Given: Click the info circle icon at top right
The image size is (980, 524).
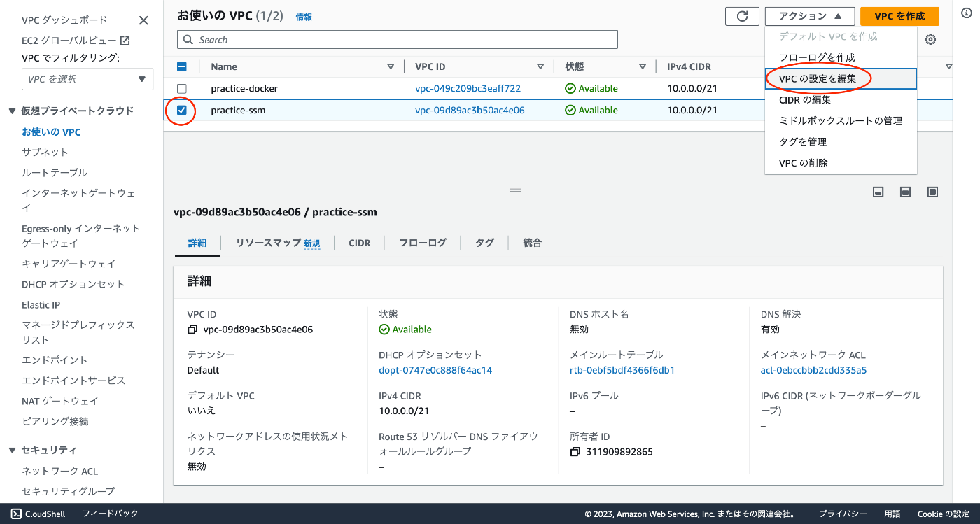Looking at the screenshot, I should tap(966, 13).
